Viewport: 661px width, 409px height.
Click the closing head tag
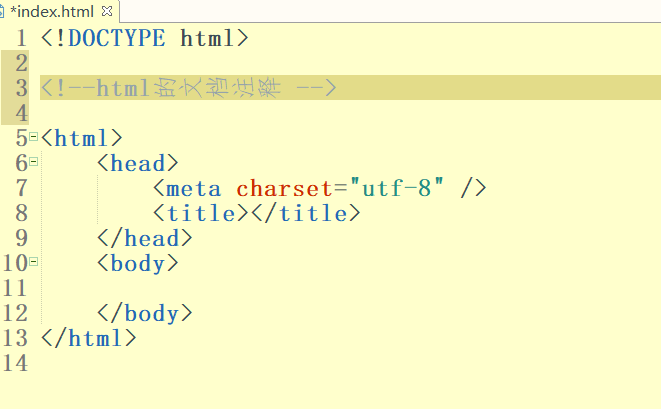(145, 238)
